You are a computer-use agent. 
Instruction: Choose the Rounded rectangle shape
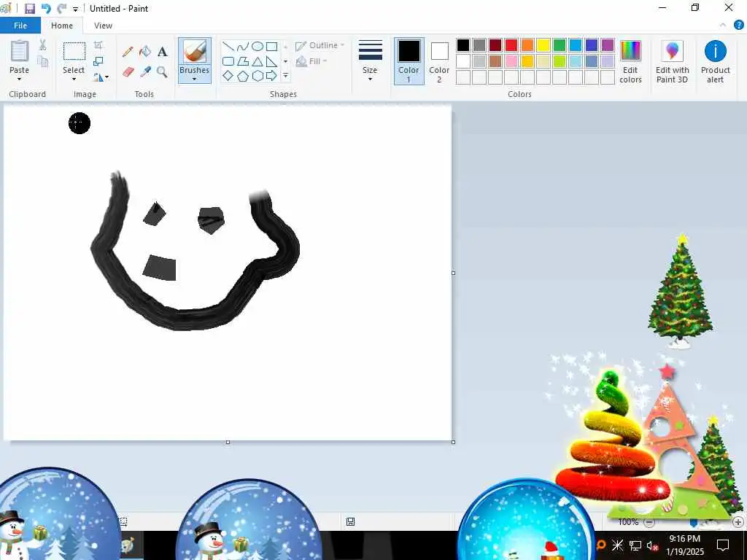coord(228,61)
